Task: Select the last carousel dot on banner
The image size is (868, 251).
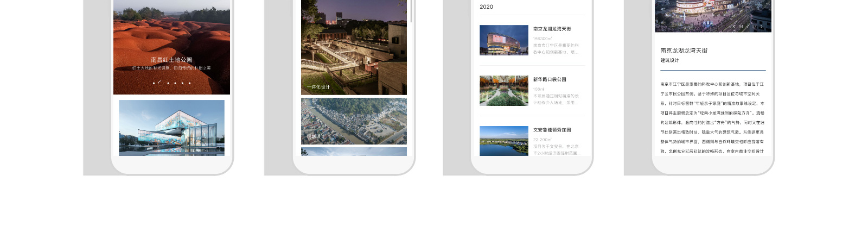Action: coord(189,83)
